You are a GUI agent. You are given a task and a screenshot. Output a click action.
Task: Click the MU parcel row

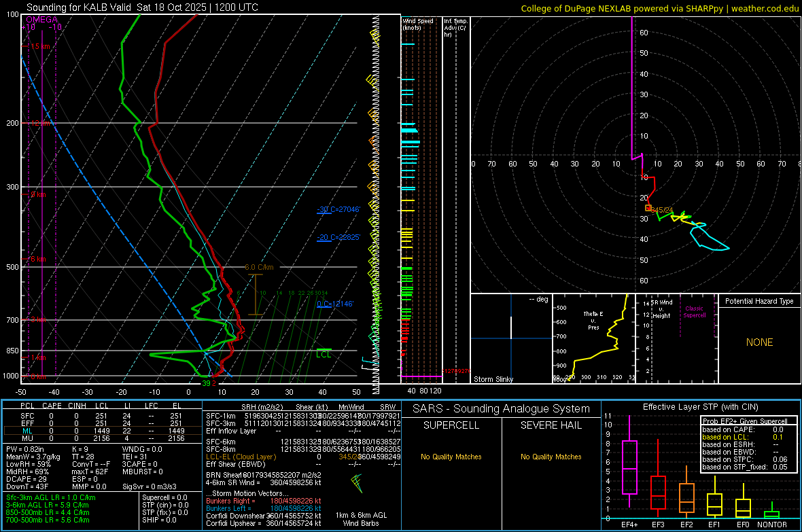coord(103,438)
